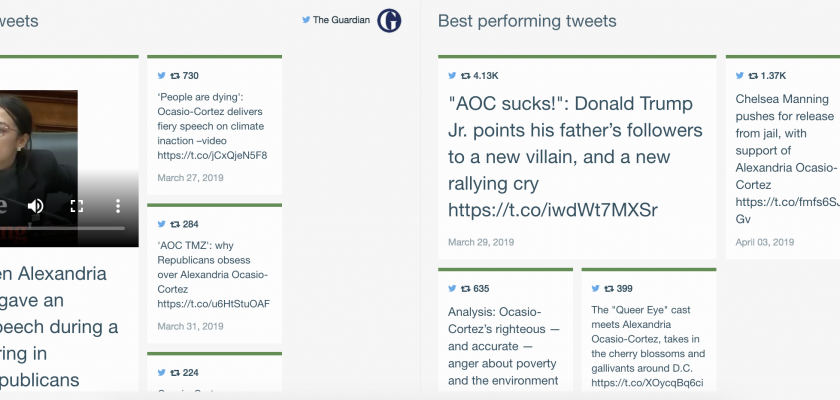Viewport: 840px width, 400px height.
Task: Click retweet icon on 284 tweet
Action: click(x=175, y=224)
